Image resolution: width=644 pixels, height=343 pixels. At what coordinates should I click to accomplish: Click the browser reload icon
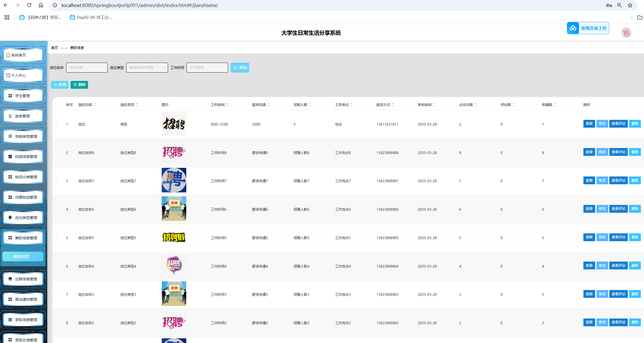(x=29, y=5)
